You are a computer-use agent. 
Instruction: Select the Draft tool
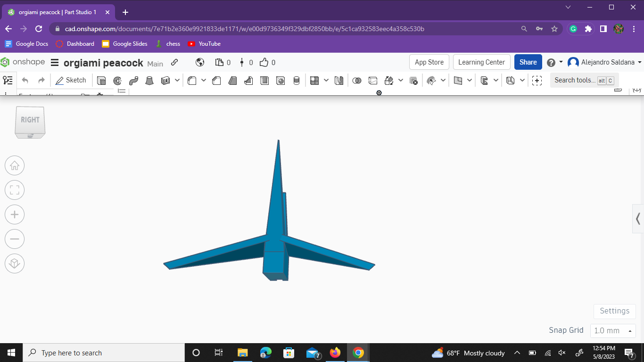[232, 81]
